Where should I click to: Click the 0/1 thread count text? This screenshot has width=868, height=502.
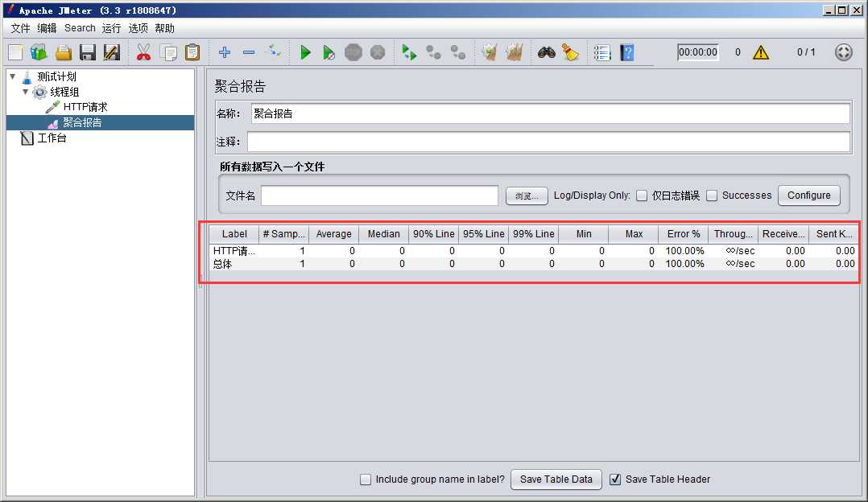point(806,52)
